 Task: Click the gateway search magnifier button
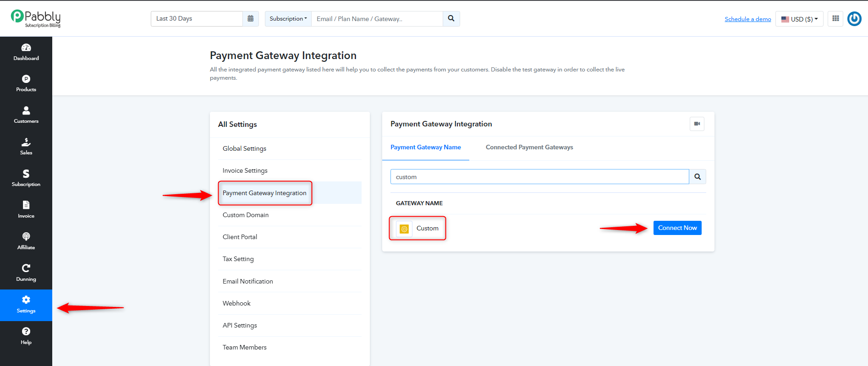click(698, 177)
